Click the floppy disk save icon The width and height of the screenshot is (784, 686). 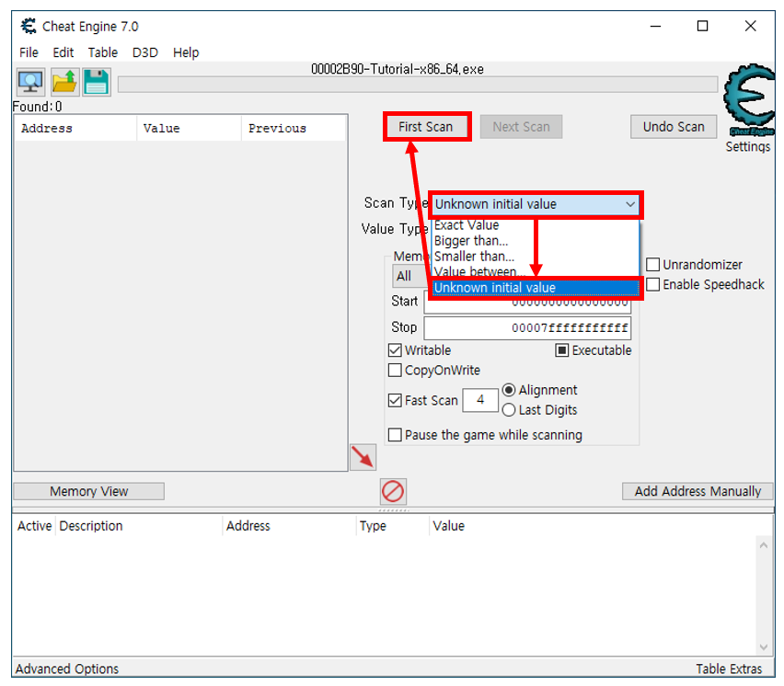[x=96, y=82]
